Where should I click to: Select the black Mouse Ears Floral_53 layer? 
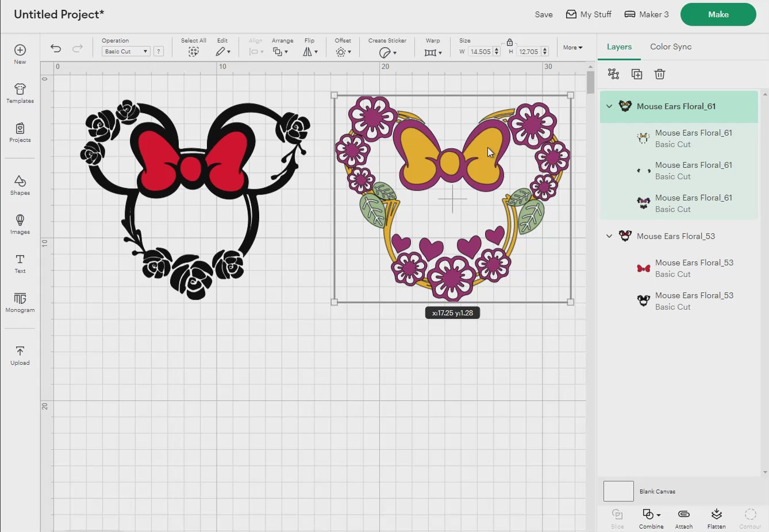679,301
